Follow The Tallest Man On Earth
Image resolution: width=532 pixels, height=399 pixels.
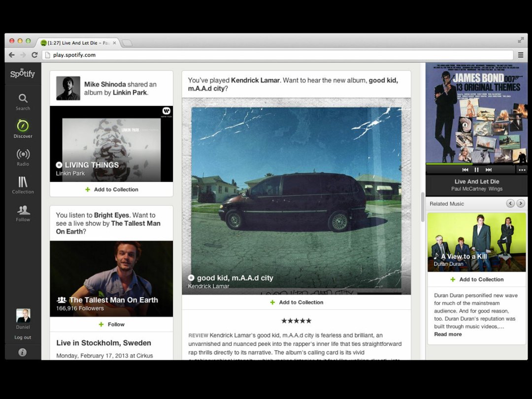111,324
